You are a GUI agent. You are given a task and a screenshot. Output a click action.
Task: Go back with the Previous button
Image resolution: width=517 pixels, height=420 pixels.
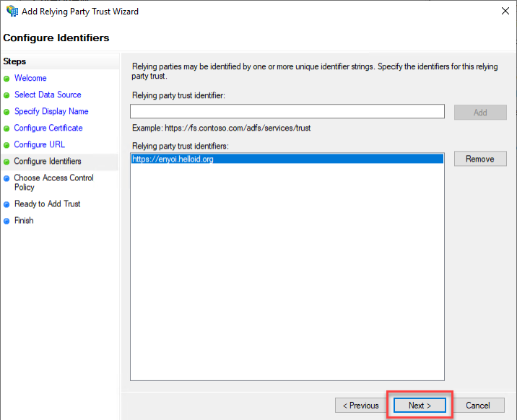tap(361, 405)
